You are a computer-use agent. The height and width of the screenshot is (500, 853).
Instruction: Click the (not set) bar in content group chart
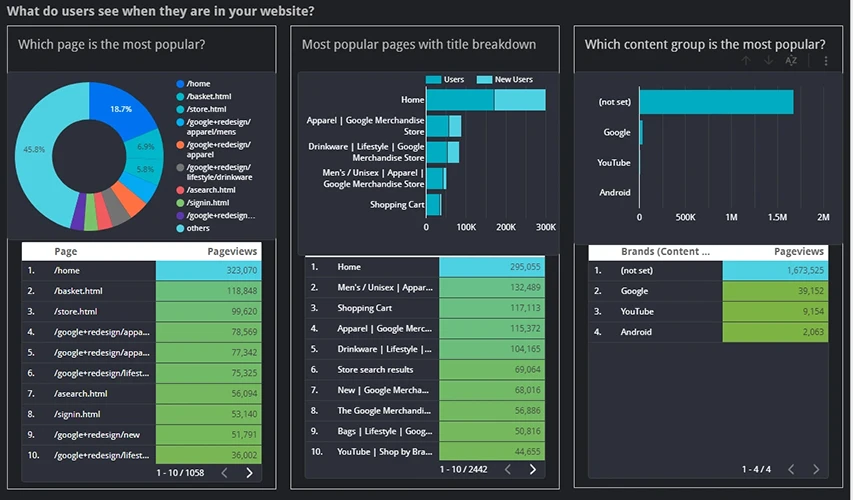pyautogui.click(x=716, y=102)
